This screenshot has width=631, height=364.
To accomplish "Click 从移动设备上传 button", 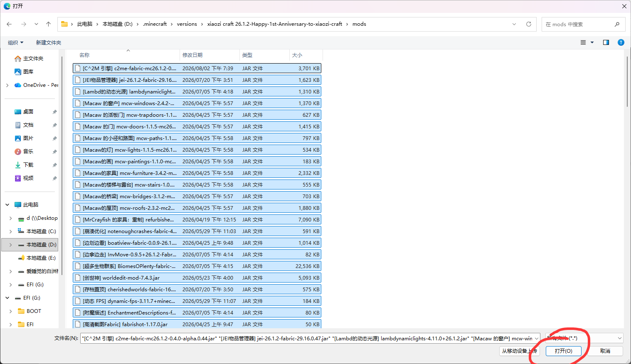I will click(520, 351).
